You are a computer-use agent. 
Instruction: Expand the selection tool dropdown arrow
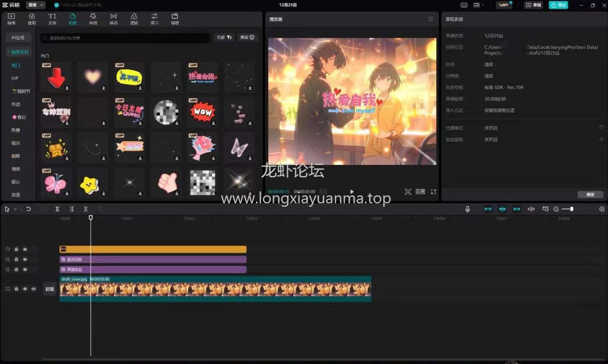click(x=15, y=209)
